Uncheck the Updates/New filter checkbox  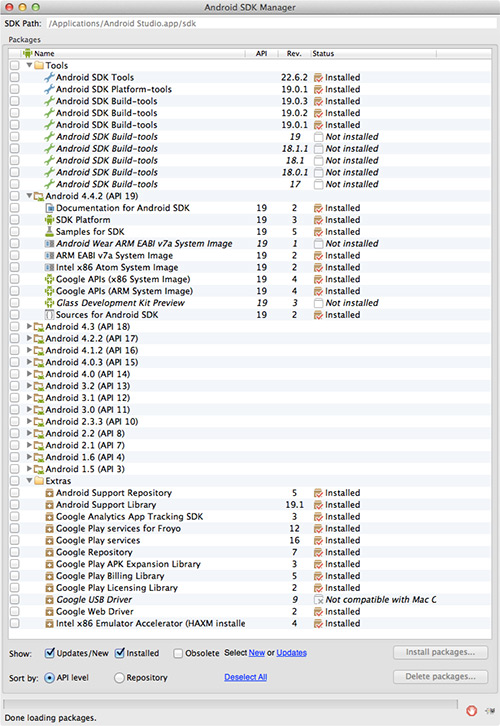pos(50,653)
